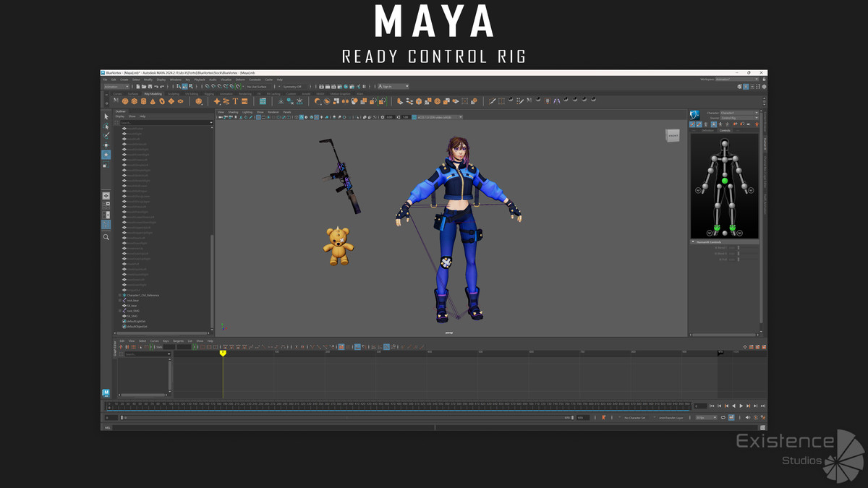The height and width of the screenshot is (488, 868).
Task: Click the HumanIK character icon in the right panel
Action: 694,115
